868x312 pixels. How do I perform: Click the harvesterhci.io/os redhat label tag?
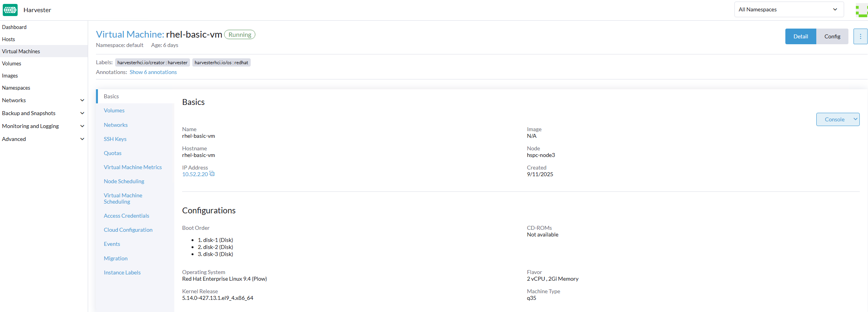(221, 63)
